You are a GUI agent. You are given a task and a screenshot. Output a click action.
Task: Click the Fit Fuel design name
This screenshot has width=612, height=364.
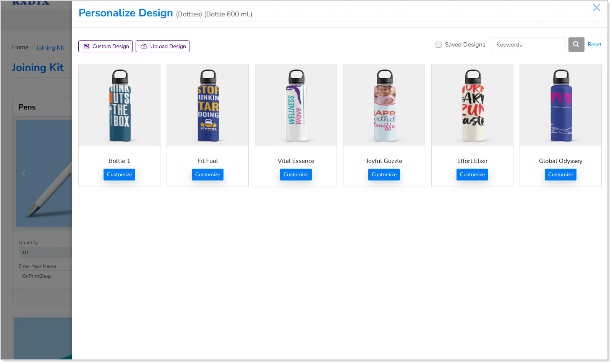(x=207, y=161)
